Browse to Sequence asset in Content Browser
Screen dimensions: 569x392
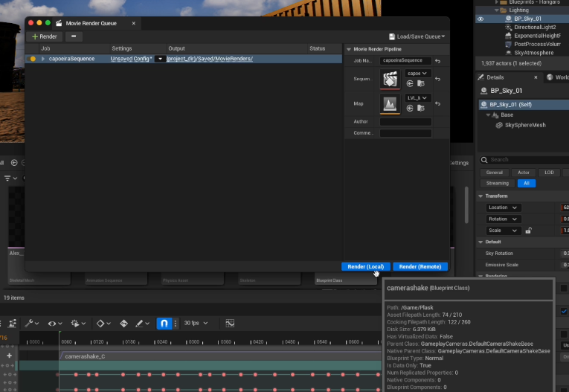(421, 84)
